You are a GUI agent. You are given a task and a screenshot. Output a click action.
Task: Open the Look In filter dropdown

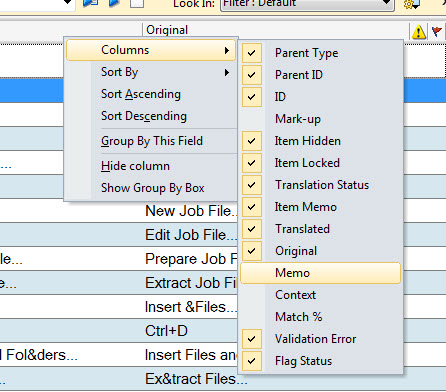click(x=307, y=4)
